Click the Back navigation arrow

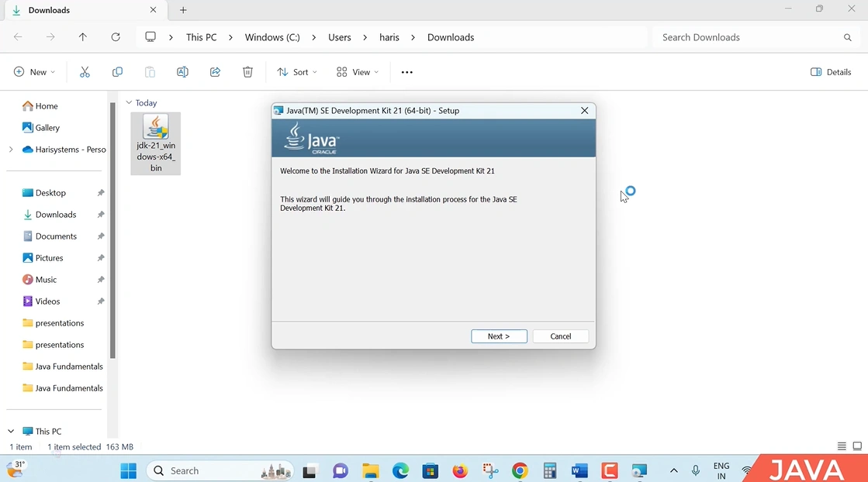tap(19, 37)
